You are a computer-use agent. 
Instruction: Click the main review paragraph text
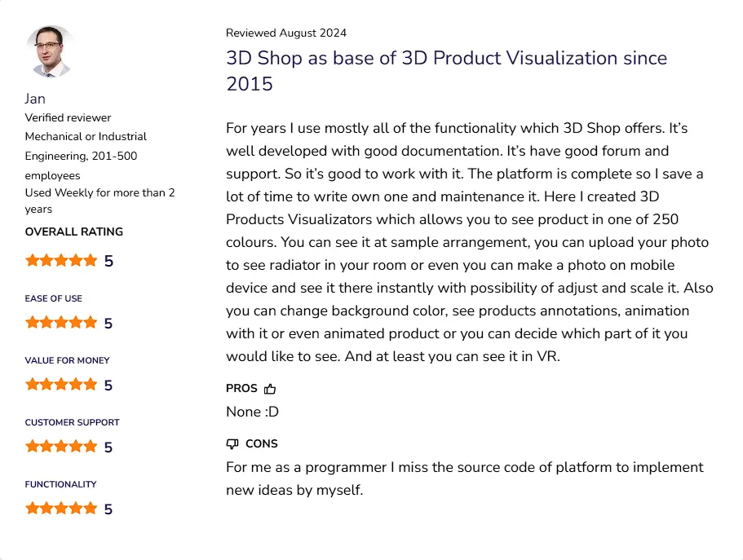470,242
